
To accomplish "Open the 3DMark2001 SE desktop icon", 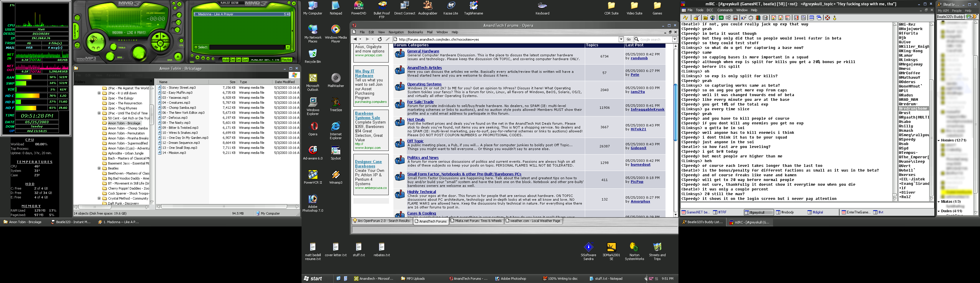I will pyautogui.click(x=611, y=251).
